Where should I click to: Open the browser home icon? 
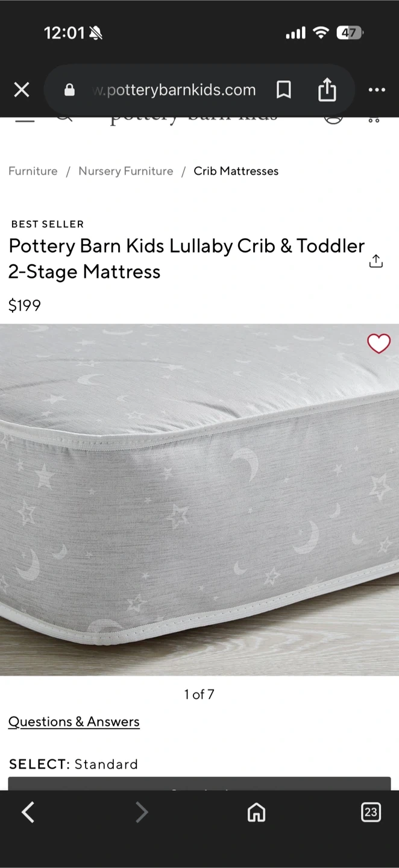pyautogui.click(x=256, y=813)
